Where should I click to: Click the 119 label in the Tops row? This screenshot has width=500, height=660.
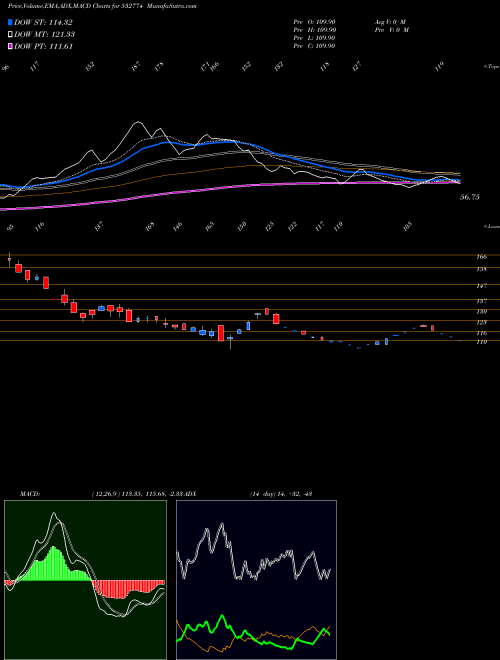pyautogui.click(x=440, y=66)
